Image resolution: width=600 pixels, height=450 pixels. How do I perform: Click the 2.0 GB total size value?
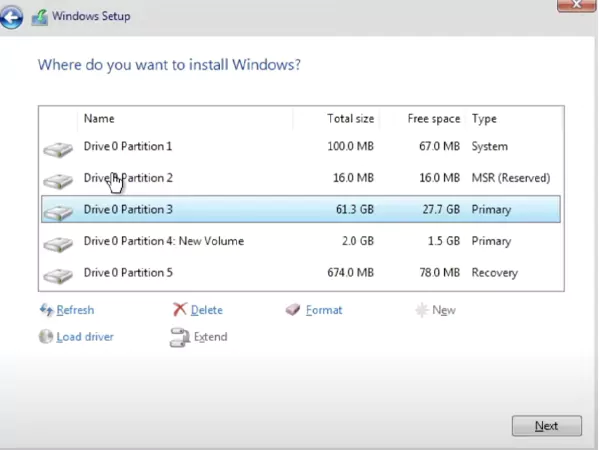358,241
